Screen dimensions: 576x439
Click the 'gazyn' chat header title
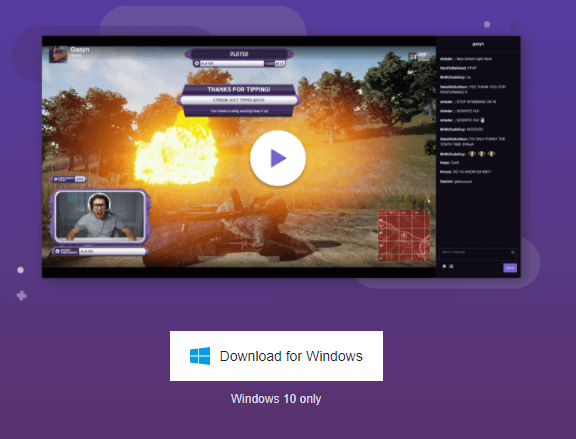[478, 44]
